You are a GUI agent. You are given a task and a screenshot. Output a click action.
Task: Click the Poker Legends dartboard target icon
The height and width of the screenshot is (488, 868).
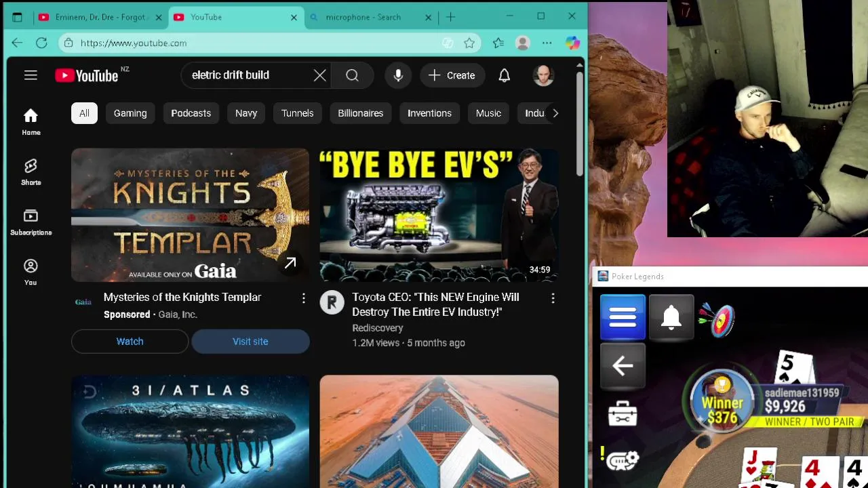pyautogui.click(x=717, y=319)
